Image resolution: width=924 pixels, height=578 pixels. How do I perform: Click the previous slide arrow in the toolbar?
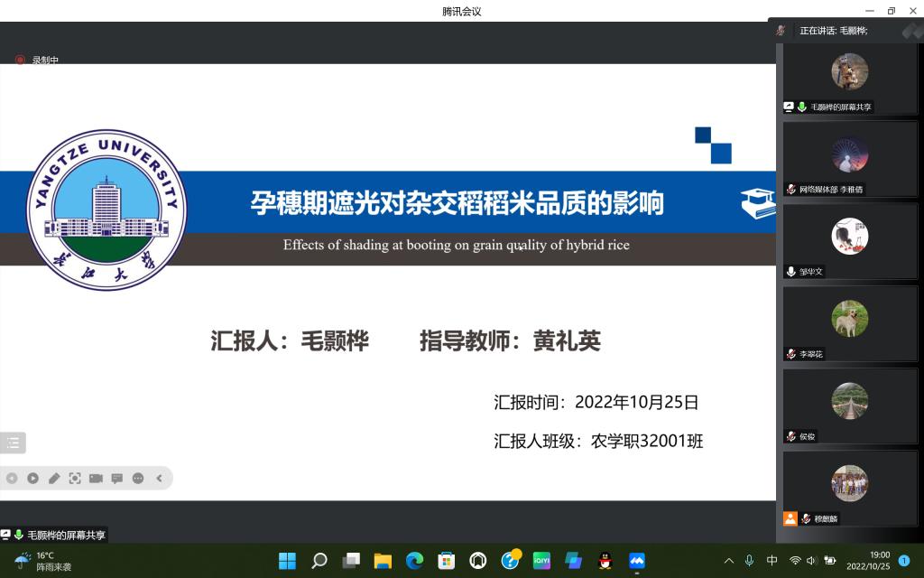tap(12, 479)
